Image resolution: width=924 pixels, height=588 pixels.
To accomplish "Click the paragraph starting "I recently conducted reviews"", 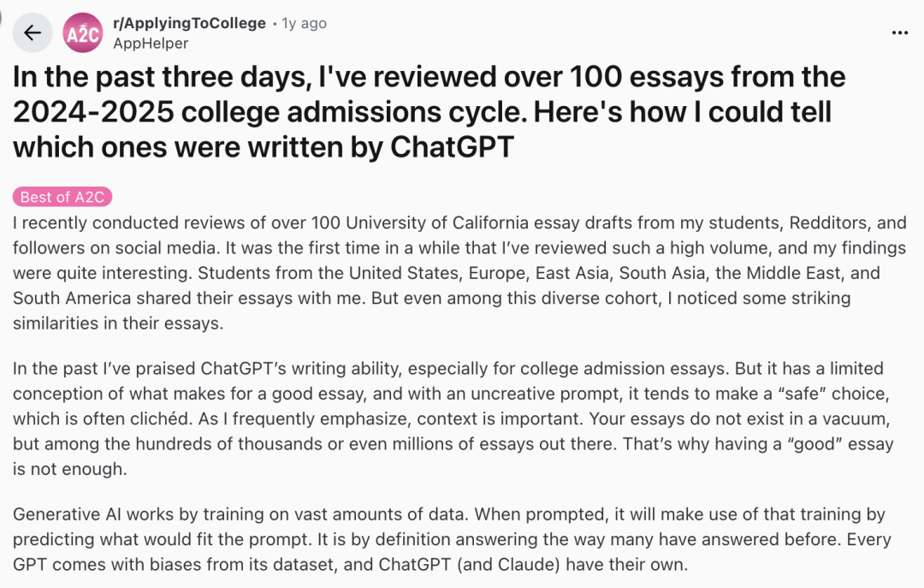I will tap(459, 273).
